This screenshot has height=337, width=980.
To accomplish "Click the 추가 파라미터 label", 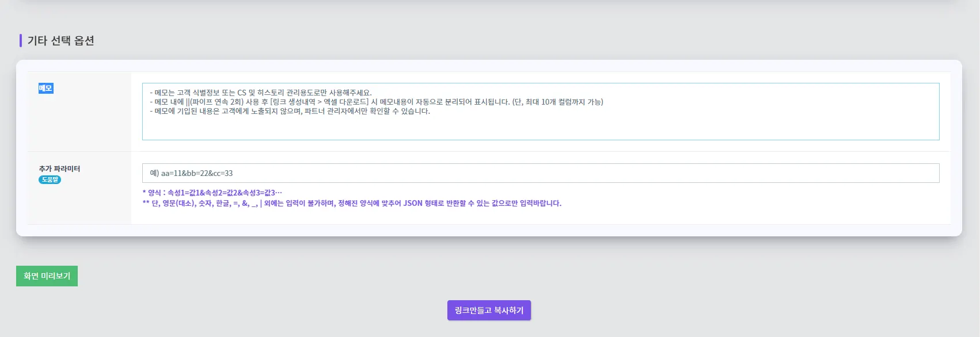I will point(59,168).
